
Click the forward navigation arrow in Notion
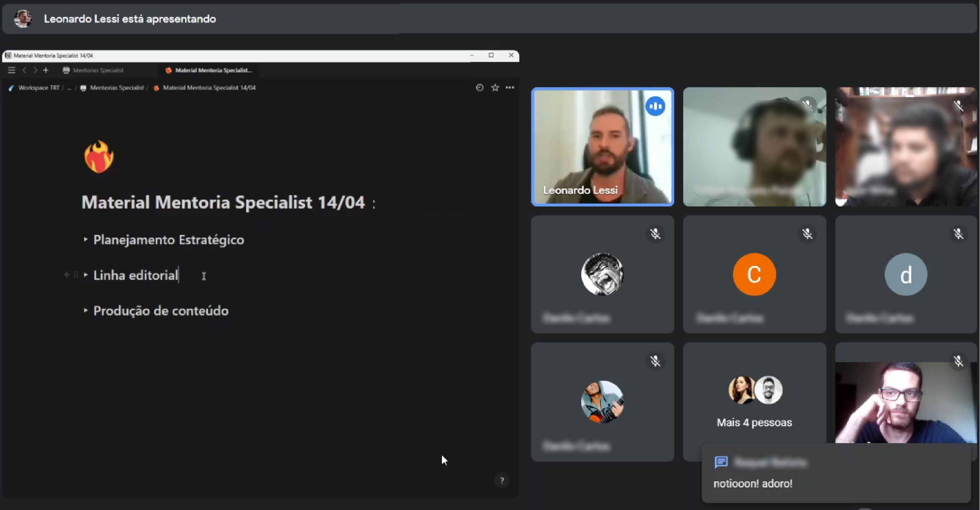[x=35, y=70]
